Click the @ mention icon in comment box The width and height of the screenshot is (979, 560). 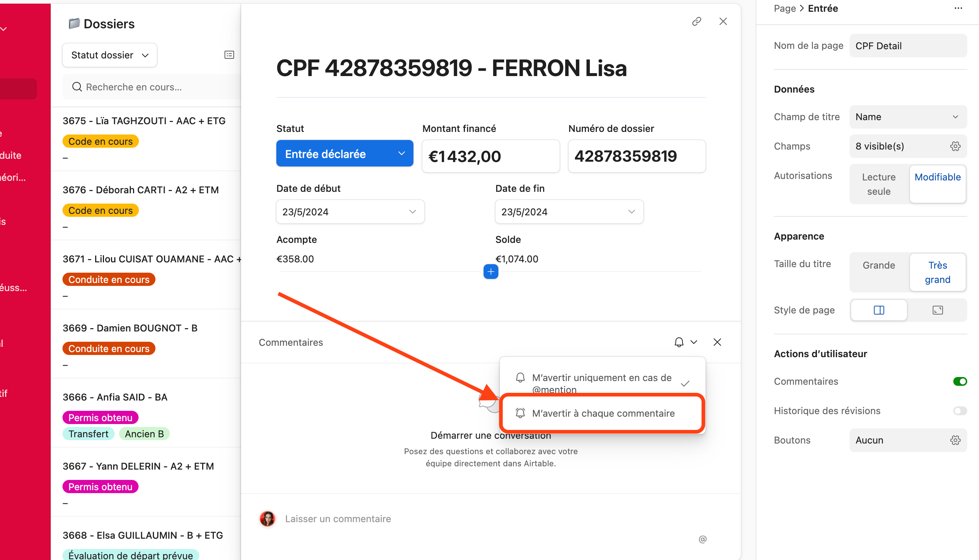pos(703,539)
